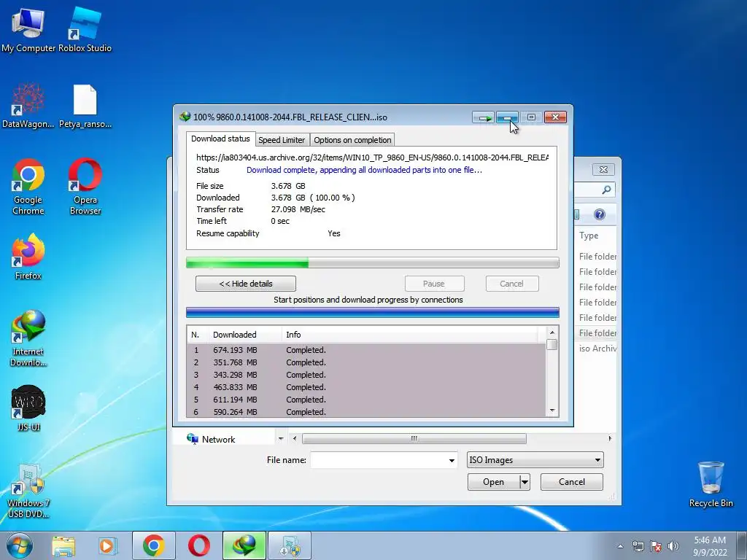Click the Hide details button
Image resolution: width=747 pixels, height=560 pixels.
[x=246, y=284]
